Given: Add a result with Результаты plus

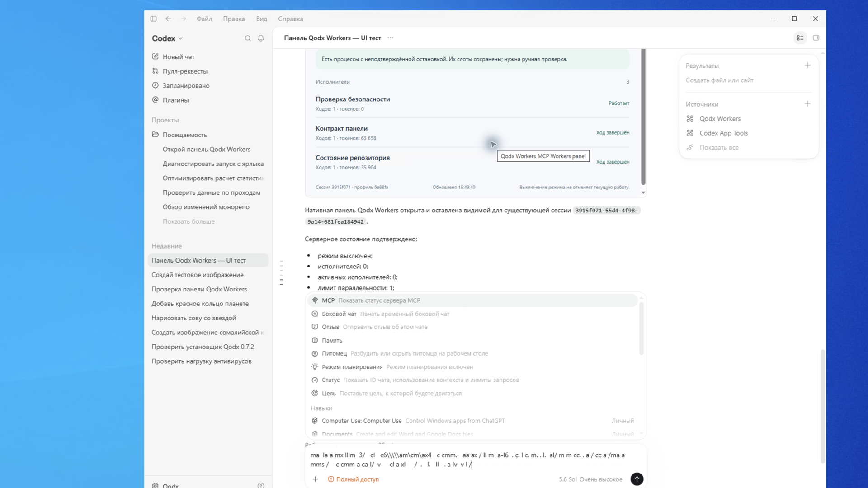Looking at the screenshot, I should tap(807, 66).
